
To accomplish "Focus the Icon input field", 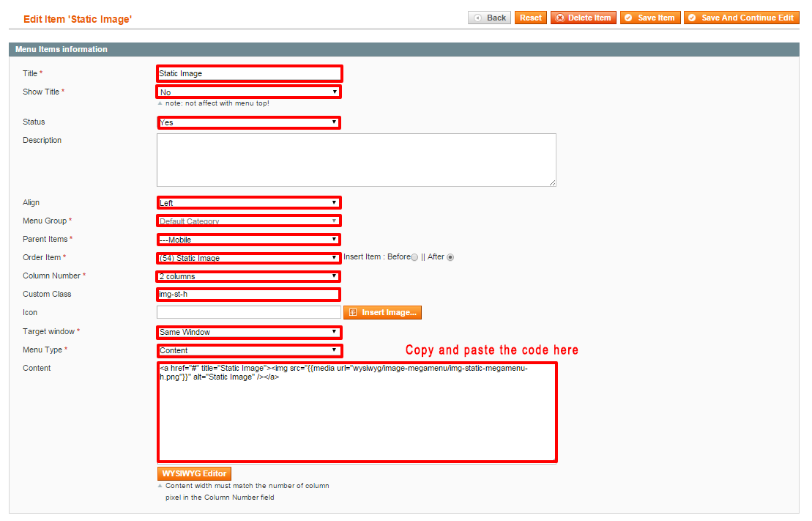I will coord(248,312).
